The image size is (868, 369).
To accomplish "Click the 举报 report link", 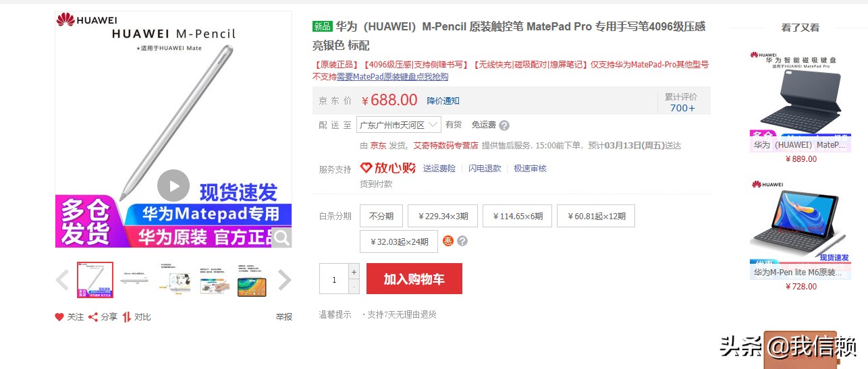I will point(284,317).
